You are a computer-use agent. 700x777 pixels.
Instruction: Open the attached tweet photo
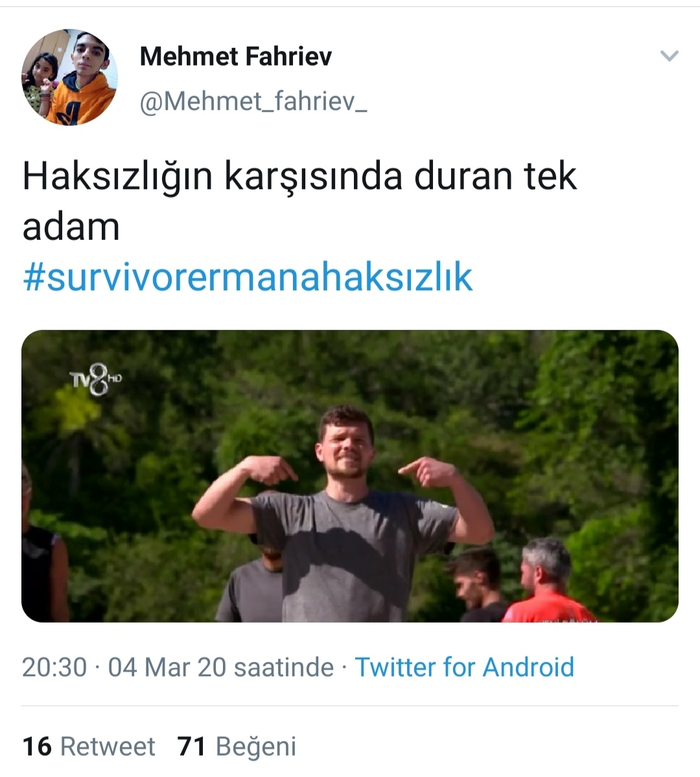click(350, 476)
